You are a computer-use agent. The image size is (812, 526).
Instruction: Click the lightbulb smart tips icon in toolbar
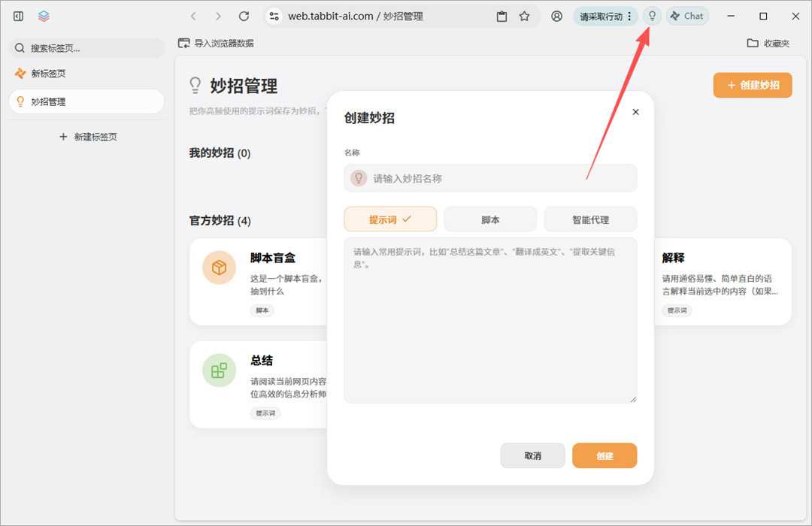[651, 16]
